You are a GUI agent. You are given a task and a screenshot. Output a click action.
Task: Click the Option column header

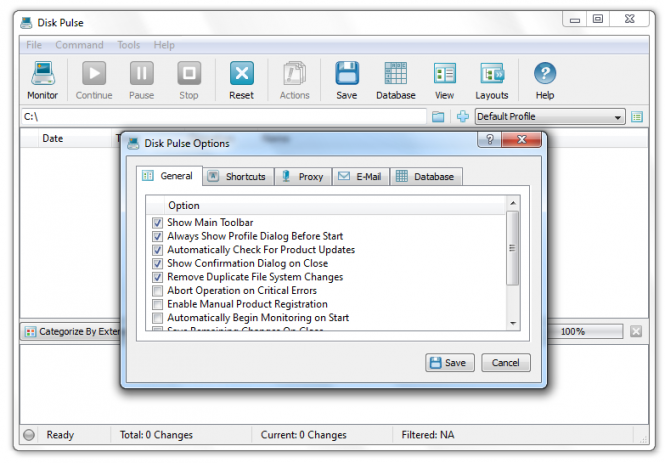pos(335,206)
